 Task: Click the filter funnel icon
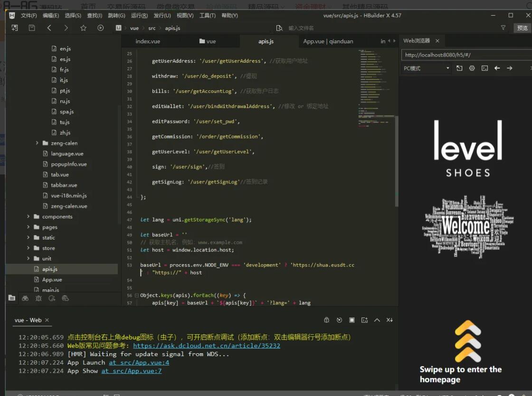[503, 28]
